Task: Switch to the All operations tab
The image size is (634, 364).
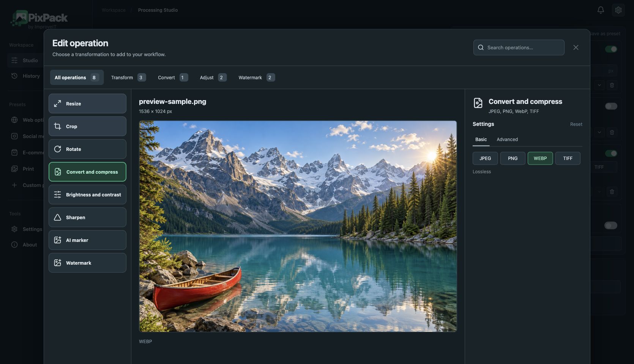Action: pos(77,77)
